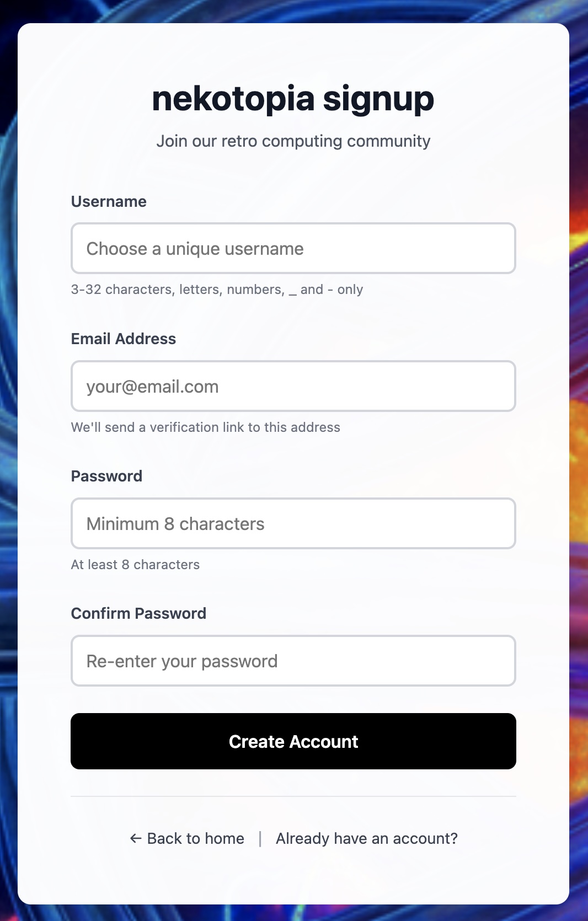The height and width of the screenshot is (921, 588).
Task: Click the left arrow icon before Back to home
Action: point(135,839)
